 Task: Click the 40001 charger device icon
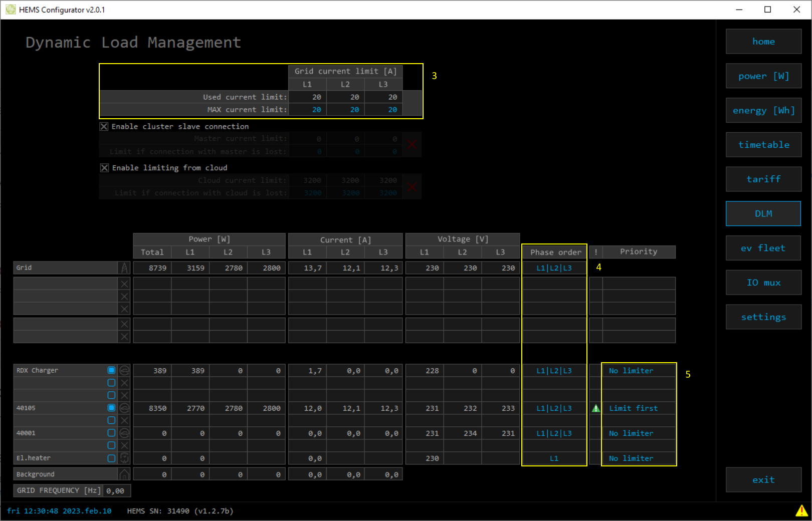click(124, 433)
